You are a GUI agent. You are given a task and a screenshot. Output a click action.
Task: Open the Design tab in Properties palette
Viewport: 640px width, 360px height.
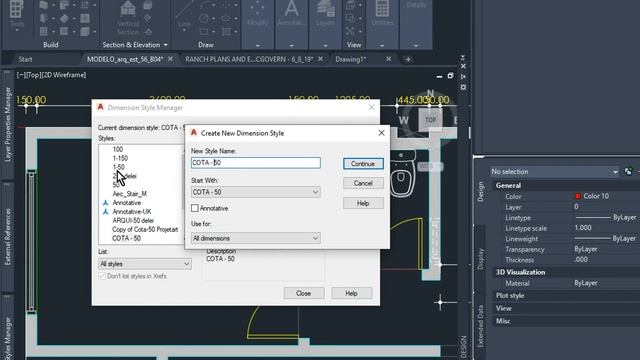480,192
